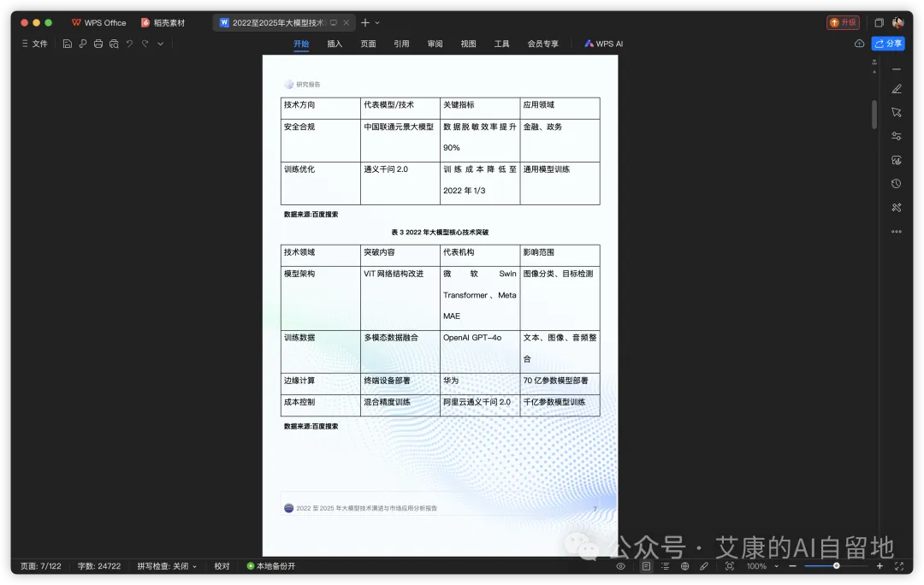The width and height of the screenshot is (924, 585).
Task: Click the 字数: 24722 word count
Action: [99, 566]
